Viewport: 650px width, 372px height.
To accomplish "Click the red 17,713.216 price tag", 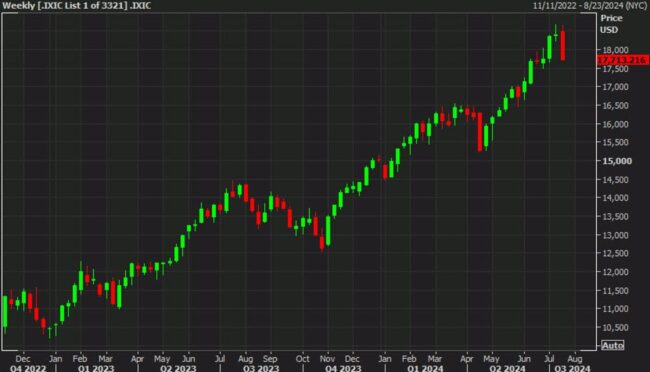I will coord(623,60).
